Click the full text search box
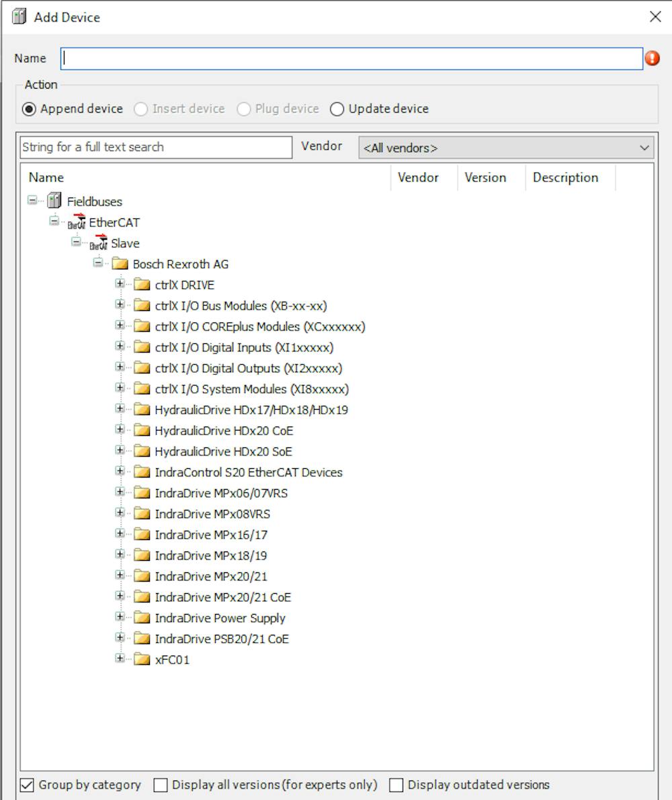The width and height of the screenshot is (672, 800). pos(155,147)
